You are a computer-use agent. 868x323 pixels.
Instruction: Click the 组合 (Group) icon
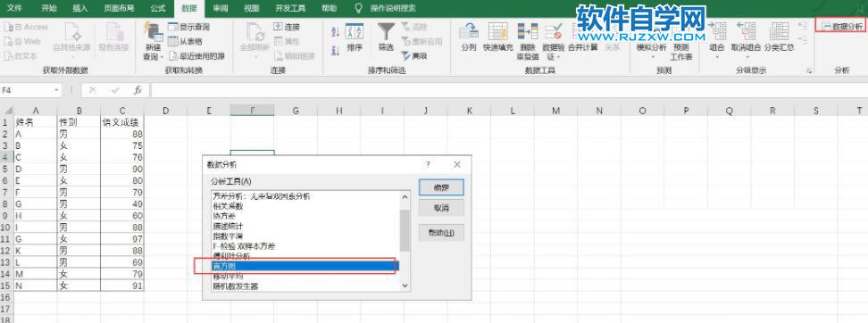point(717,31)
